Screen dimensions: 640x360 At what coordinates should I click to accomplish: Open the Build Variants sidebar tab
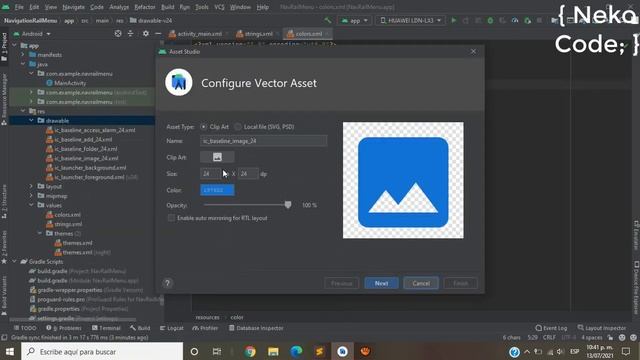[4, 295]
